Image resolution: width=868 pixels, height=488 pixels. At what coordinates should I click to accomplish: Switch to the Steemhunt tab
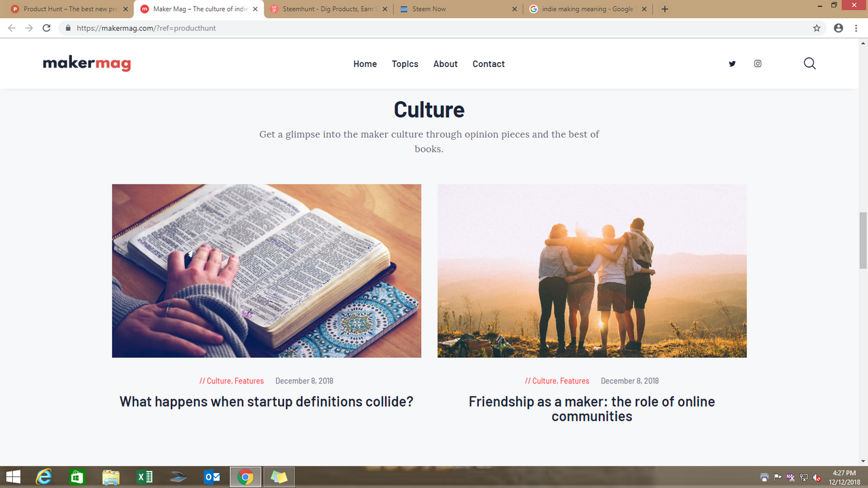point(329,9)
